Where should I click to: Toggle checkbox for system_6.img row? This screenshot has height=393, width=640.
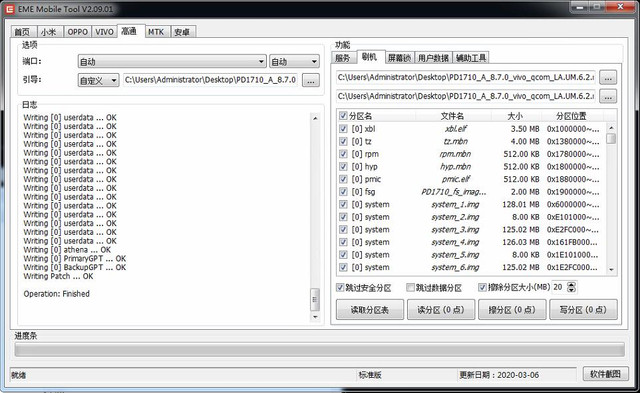[x=343, y=268]
